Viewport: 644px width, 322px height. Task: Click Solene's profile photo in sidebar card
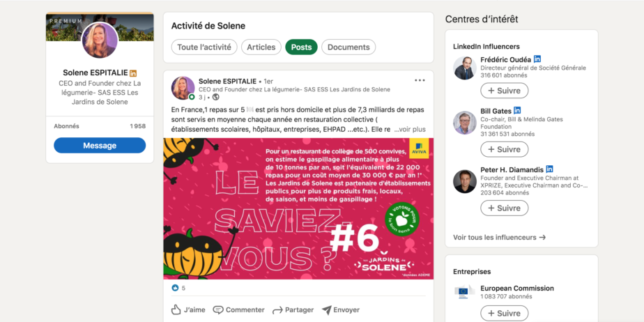click(x=100, y=40)
